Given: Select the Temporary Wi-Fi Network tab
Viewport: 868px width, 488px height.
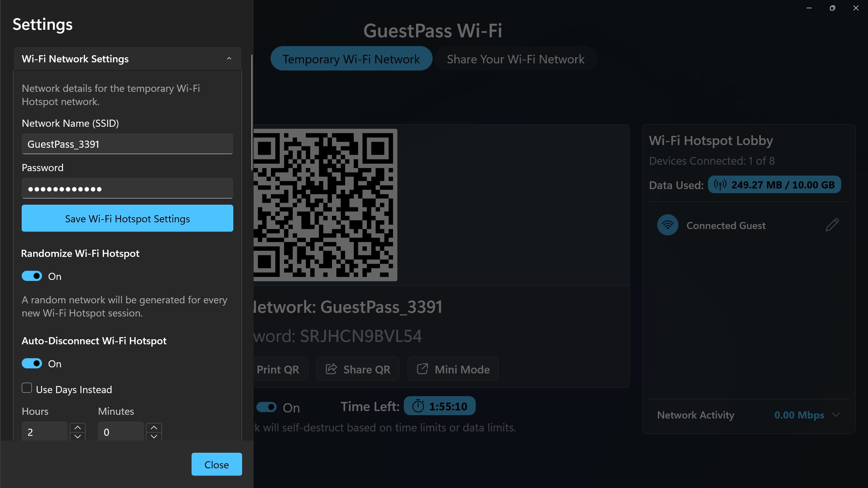Looking at the screenshot, I should click(351, 59).
